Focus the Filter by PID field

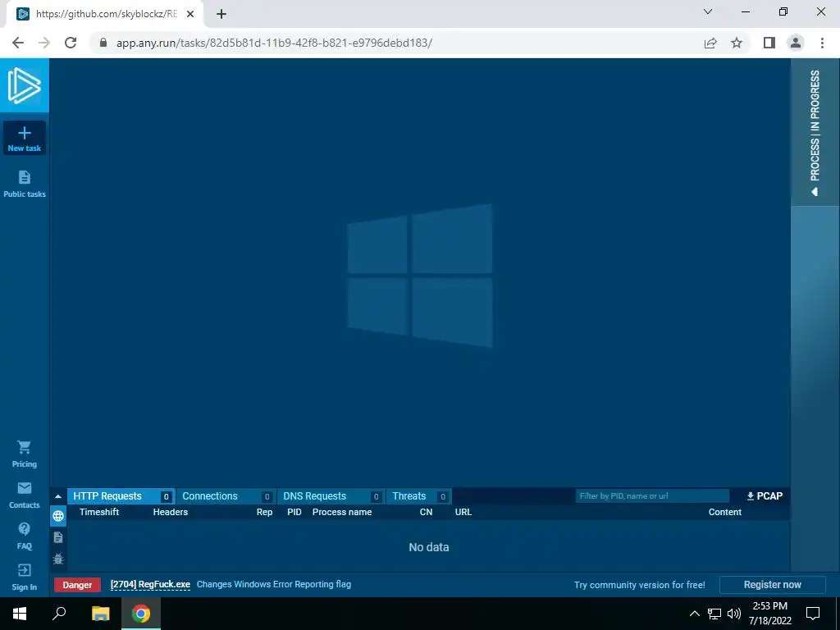point(652,496)
